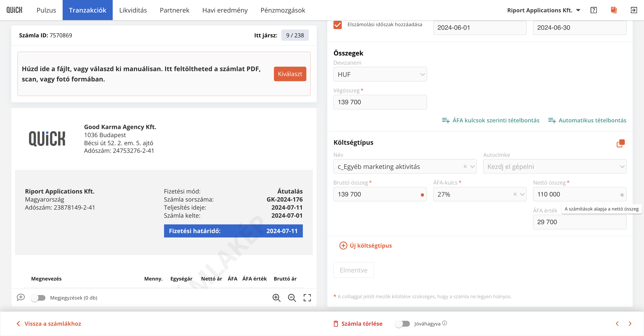Expand the Költségtípus Név dropdown

click(472, 166)
